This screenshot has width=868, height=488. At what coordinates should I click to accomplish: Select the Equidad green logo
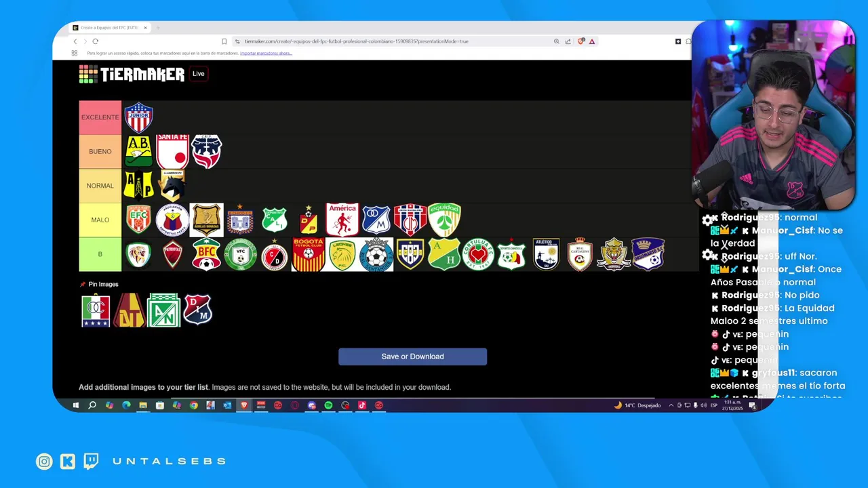click(x=444, y=220)
